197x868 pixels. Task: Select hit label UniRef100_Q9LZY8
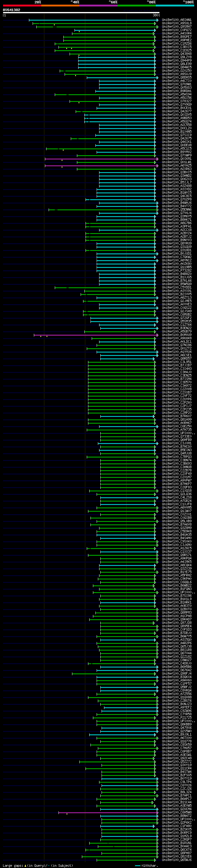[177, 57]
